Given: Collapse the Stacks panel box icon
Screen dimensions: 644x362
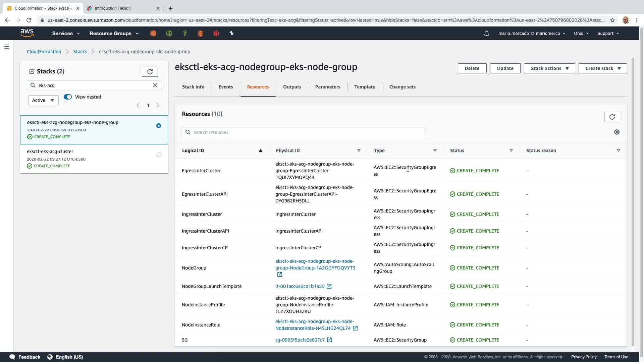Looking at the screenshot, I should click(x=32, y=71).
